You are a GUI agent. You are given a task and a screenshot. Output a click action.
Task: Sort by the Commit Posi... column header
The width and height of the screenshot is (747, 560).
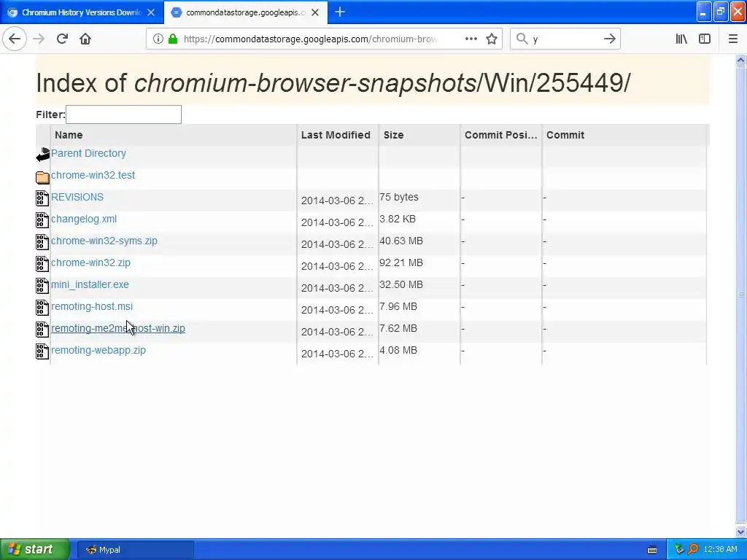(x=501, y=135)
